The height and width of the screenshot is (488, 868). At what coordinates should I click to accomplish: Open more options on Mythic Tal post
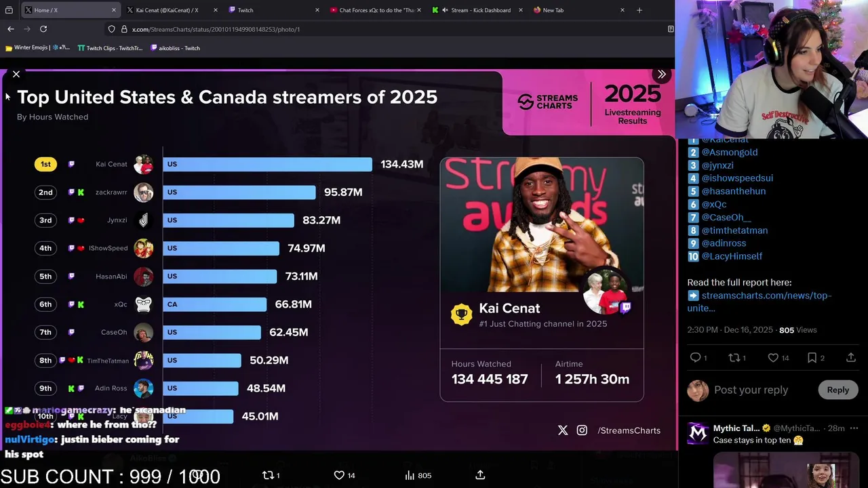point(854,428)
